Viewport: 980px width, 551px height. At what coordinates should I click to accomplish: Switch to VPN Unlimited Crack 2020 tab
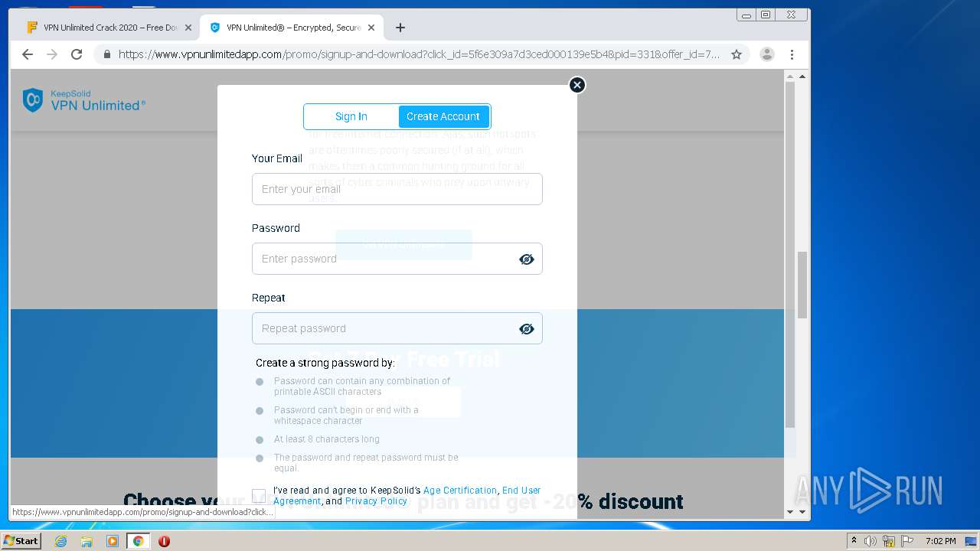click(109, 28)
